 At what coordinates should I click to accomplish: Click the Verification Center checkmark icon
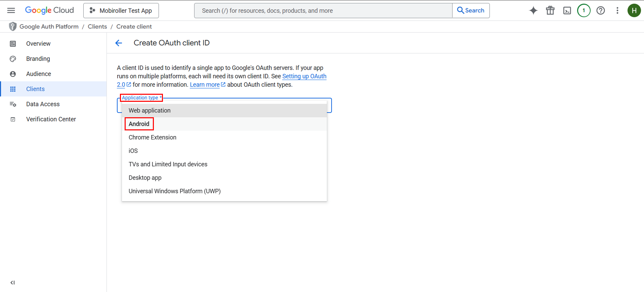pyautogui.click(x=13, y=119)
